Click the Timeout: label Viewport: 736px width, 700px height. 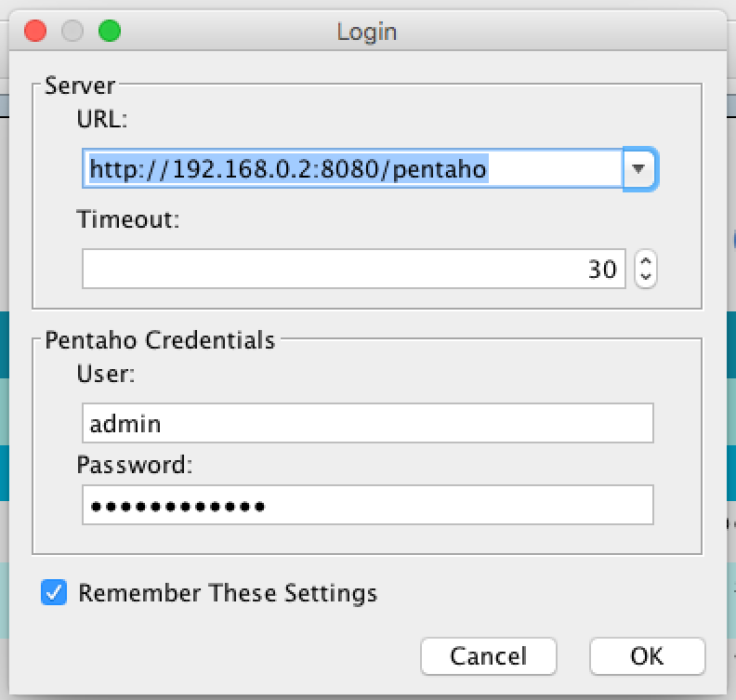coord(128,219)
